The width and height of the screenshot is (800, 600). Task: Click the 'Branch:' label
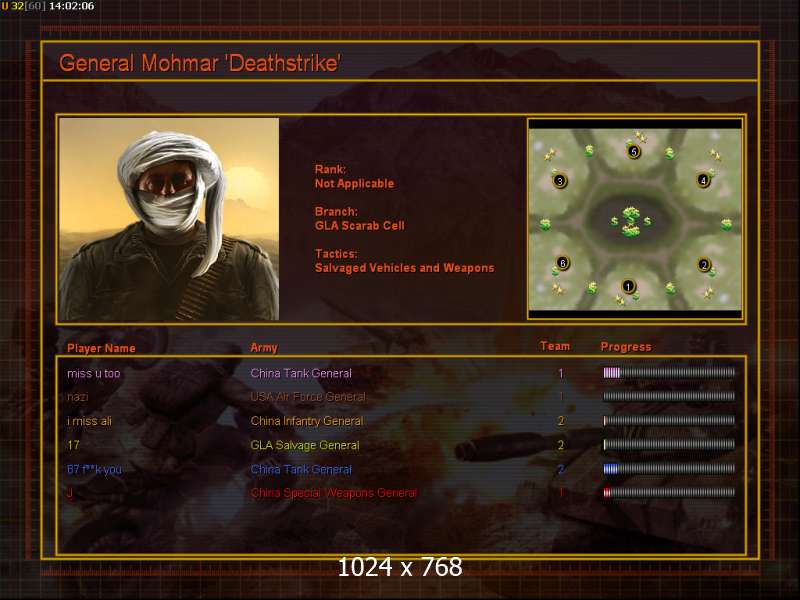point(336,211)
